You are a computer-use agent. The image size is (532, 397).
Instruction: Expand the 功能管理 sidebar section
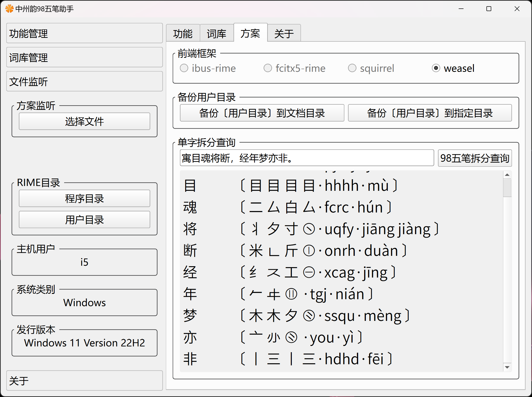point(84,33)
